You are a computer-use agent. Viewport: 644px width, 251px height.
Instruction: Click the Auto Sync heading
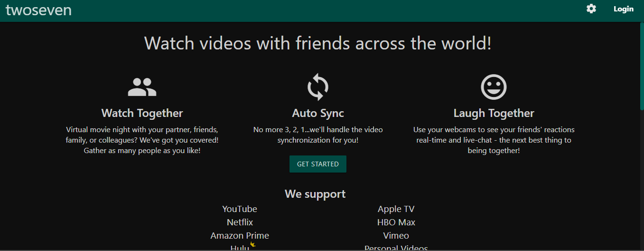tap(317, 113)
